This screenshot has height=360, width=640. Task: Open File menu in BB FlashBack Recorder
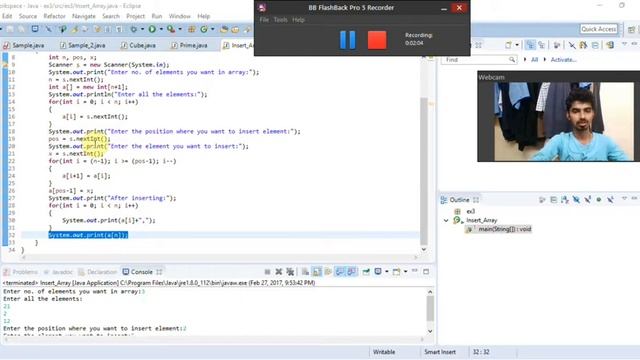264,20
